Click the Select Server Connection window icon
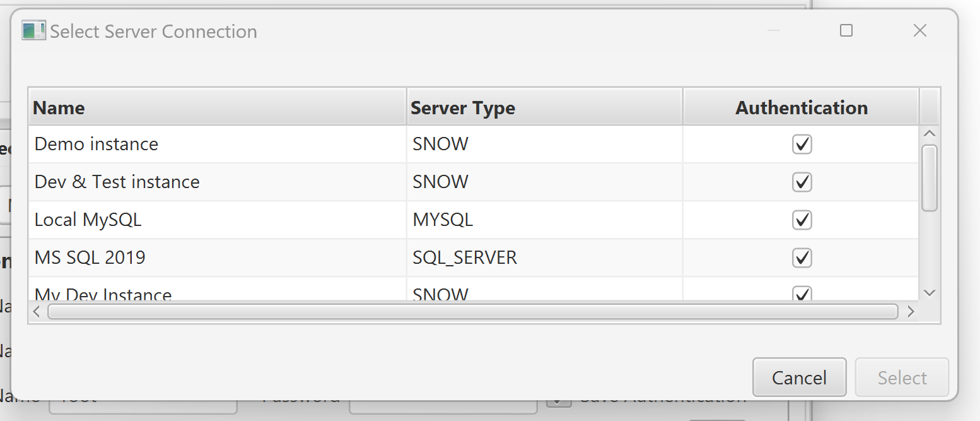980x421 pixels. tap(33, 30)
